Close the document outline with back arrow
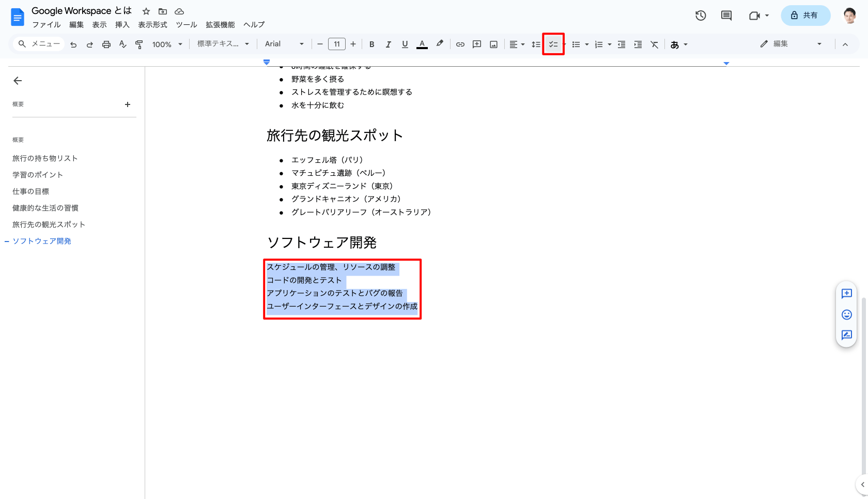The image size is (868, 499). (x=18, y=81)
